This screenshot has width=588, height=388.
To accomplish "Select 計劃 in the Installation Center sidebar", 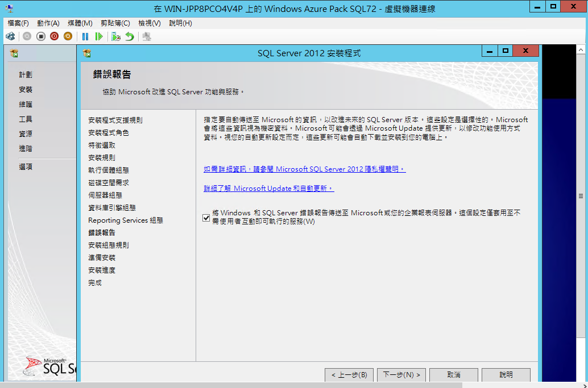I will [26, 75].
